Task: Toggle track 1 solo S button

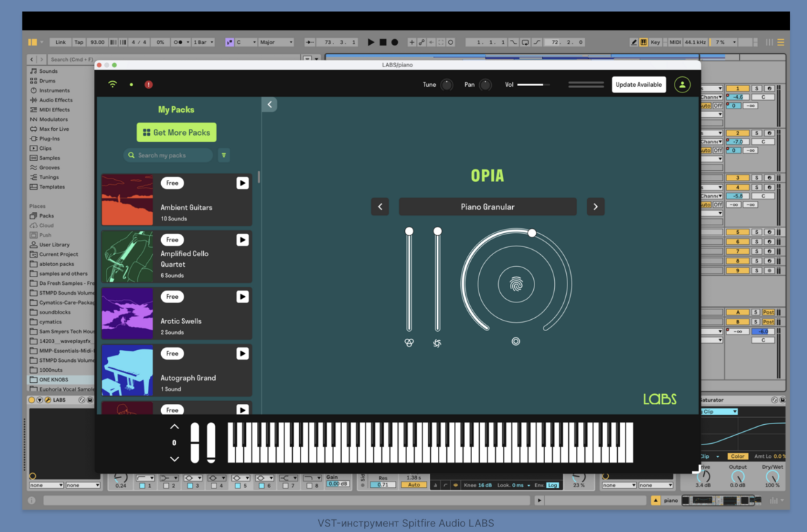Action: pyautogui.click(x=757, y=88)
